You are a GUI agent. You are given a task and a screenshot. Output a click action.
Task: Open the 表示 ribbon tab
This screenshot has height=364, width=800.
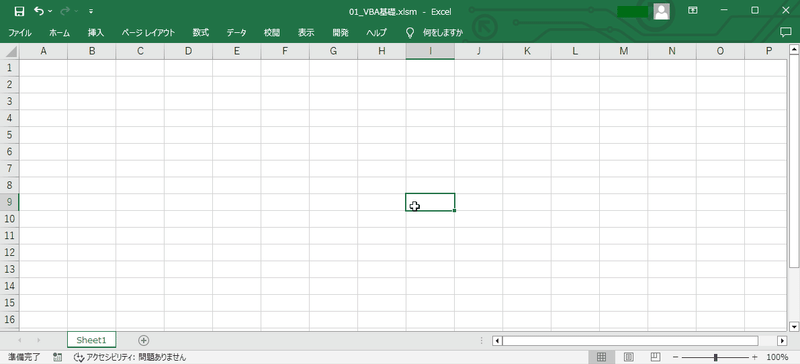point(306,33)
